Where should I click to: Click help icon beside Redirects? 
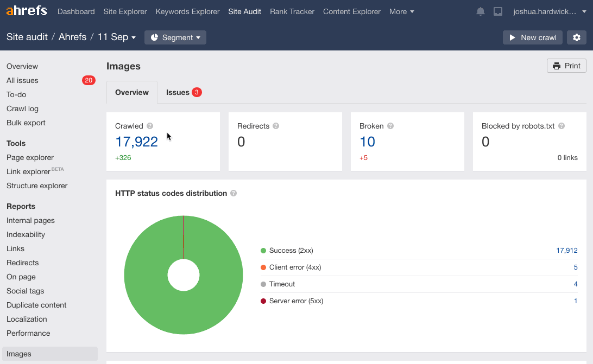coord(276,126)
